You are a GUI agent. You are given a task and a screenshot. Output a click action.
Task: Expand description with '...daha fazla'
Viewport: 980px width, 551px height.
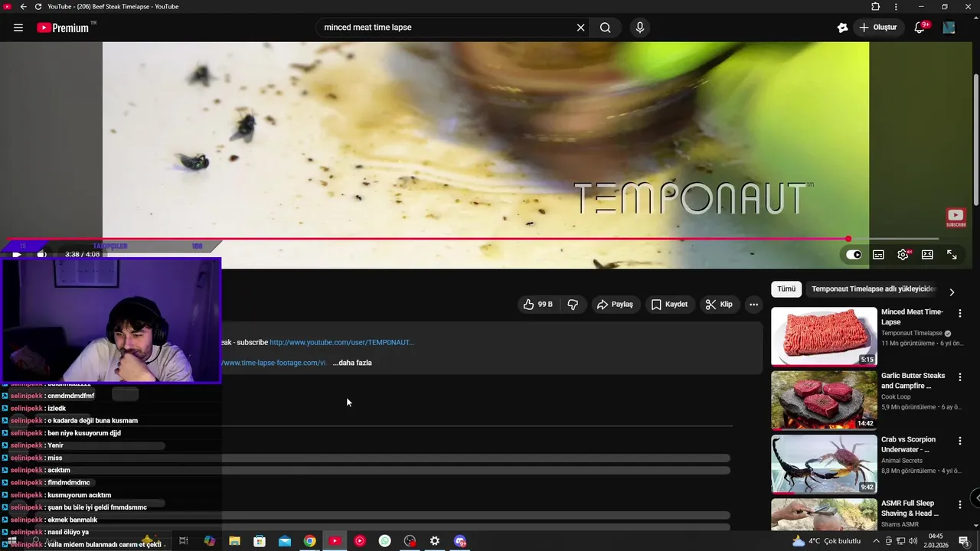352,363
